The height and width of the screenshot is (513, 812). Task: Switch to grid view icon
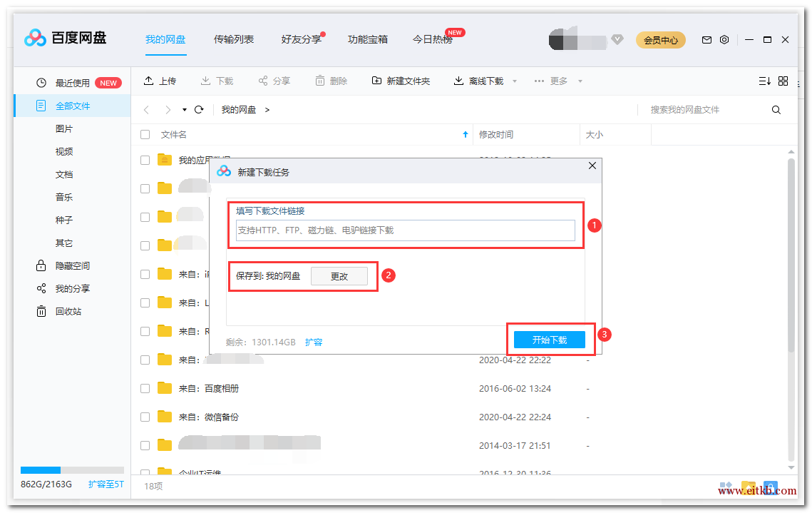pos(783,81)
